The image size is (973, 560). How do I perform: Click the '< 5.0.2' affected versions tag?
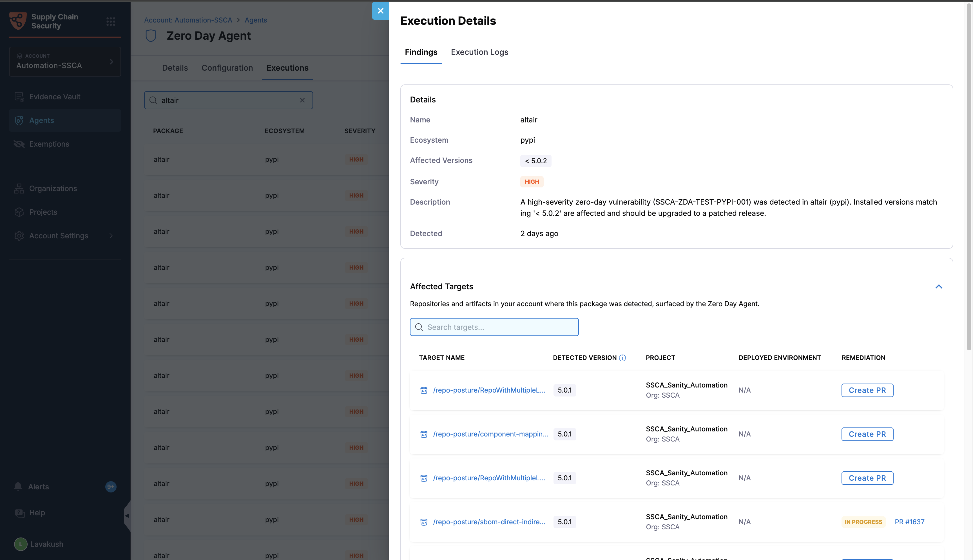[x=535, y=161]
